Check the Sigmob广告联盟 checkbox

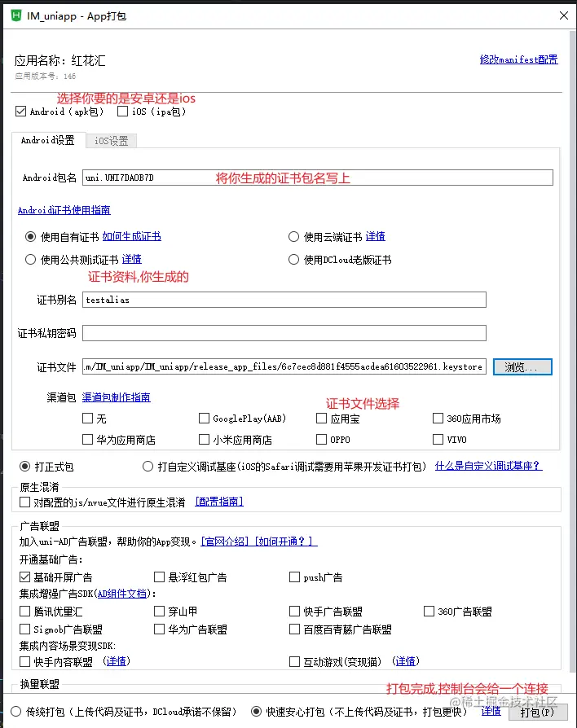[25, 629]
